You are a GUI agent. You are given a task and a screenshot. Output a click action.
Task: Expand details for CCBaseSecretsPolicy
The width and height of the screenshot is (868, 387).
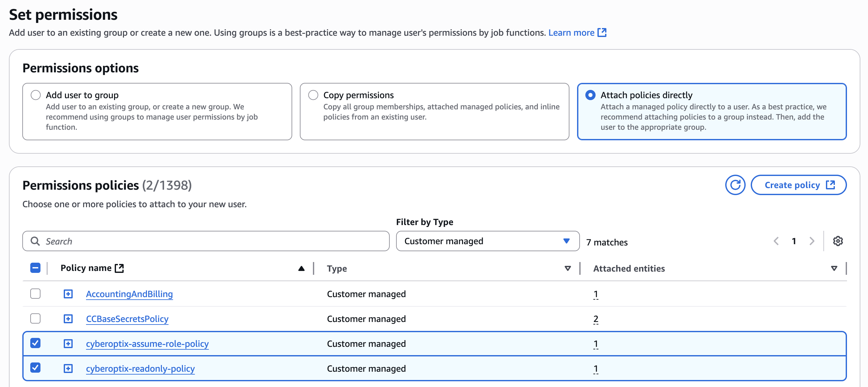(69, 318)
